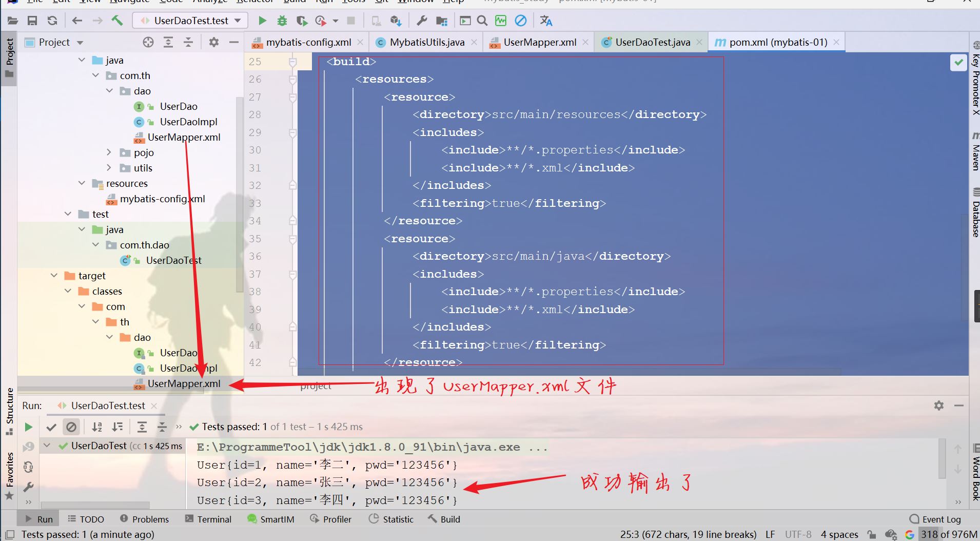Collapse the target folder in the tree

coord(54,276)
